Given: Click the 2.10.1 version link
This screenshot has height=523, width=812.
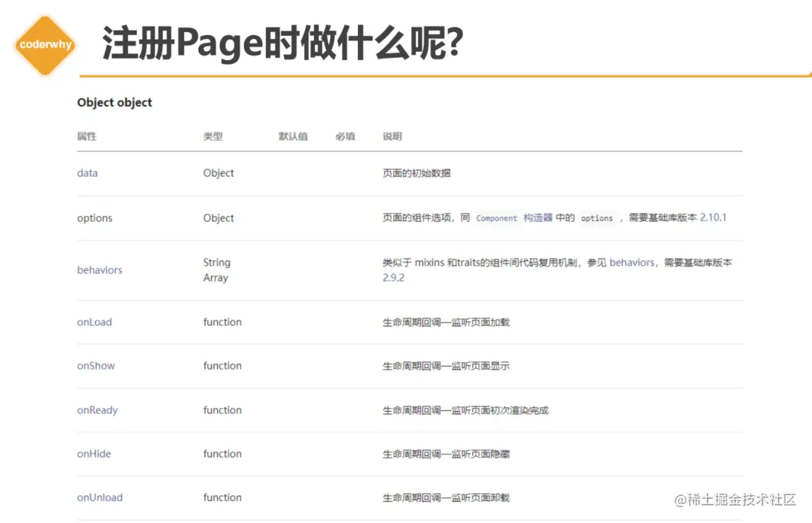Looking at the screenshot, I should click(713, 217).
